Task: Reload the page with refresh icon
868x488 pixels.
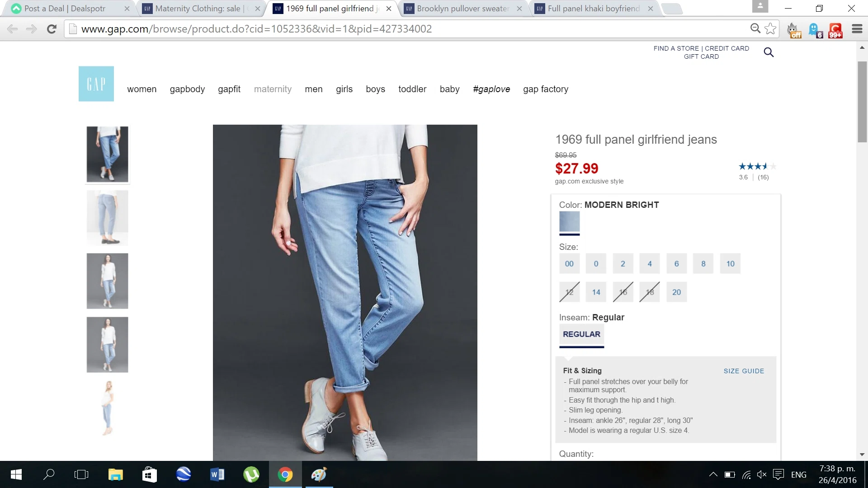Action: tap(52, 29)
